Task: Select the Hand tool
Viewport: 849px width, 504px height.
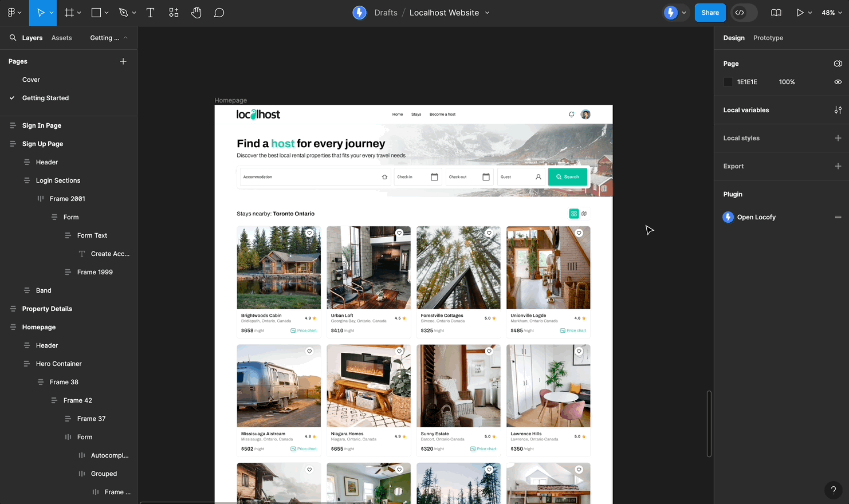Action: tap(196, 13)
